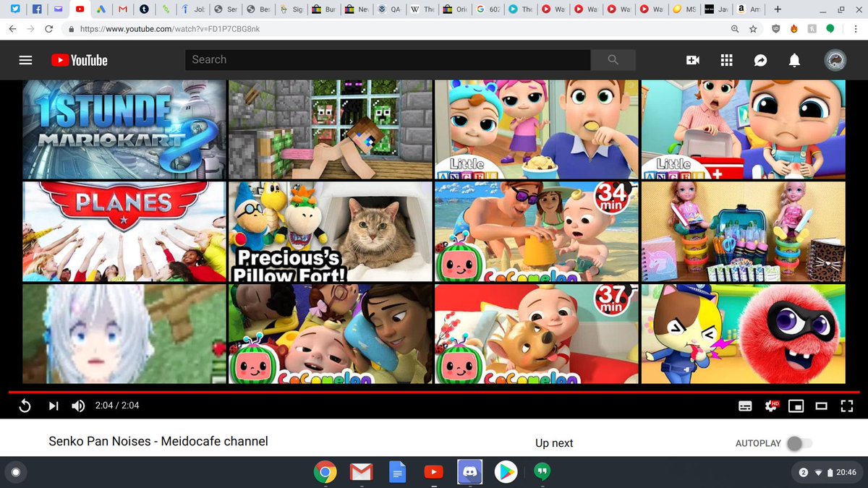Open the Chrome OS launcher circle
This screenshot has width=868, height=488.
[x=16, y=473]
